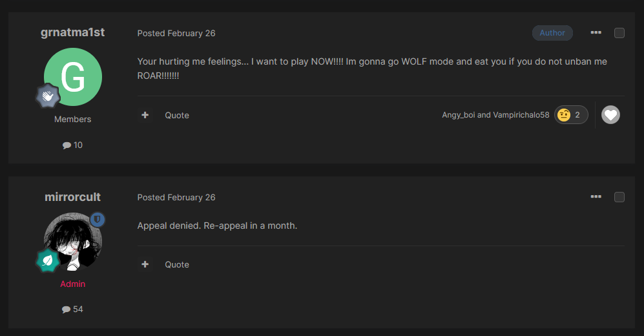
Task: Open the three-dot options menu on mirrorcult's post
Action: (596, 196)
